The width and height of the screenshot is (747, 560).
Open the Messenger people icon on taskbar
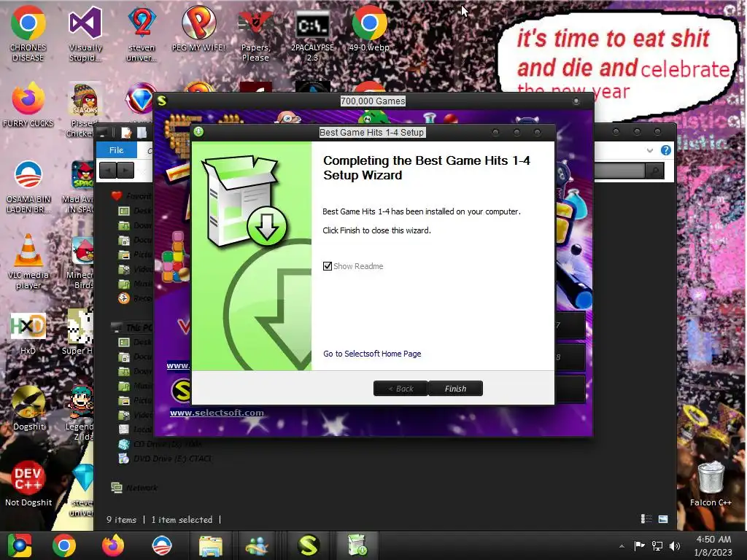[x=258, y=545]
